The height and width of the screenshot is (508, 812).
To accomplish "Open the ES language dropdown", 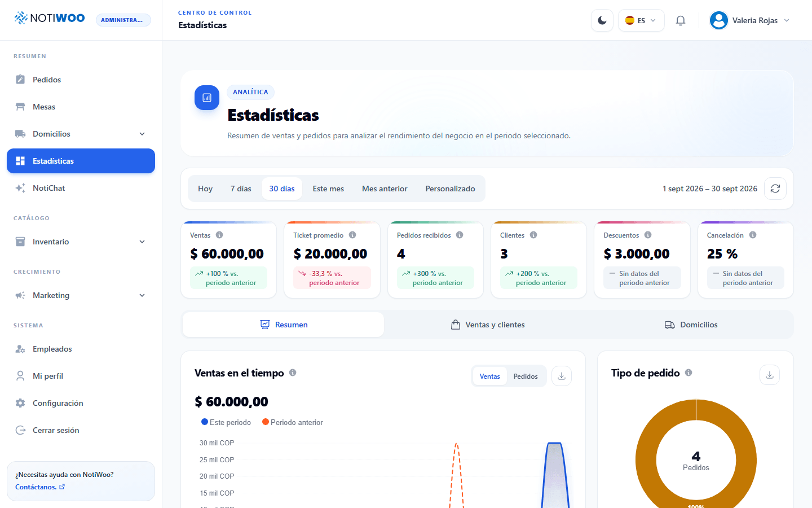I will (x=641, y=20).
